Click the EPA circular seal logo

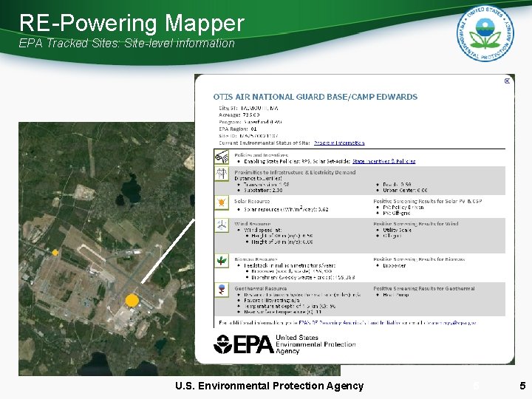pyautogui.click(x=485, y=33)
